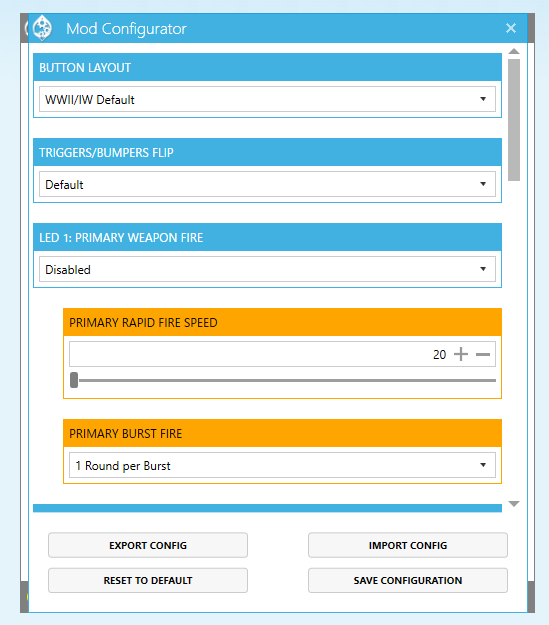
Task: Click LED 1: Primary Weapon Fire header
Action: [x=267, y=237]
